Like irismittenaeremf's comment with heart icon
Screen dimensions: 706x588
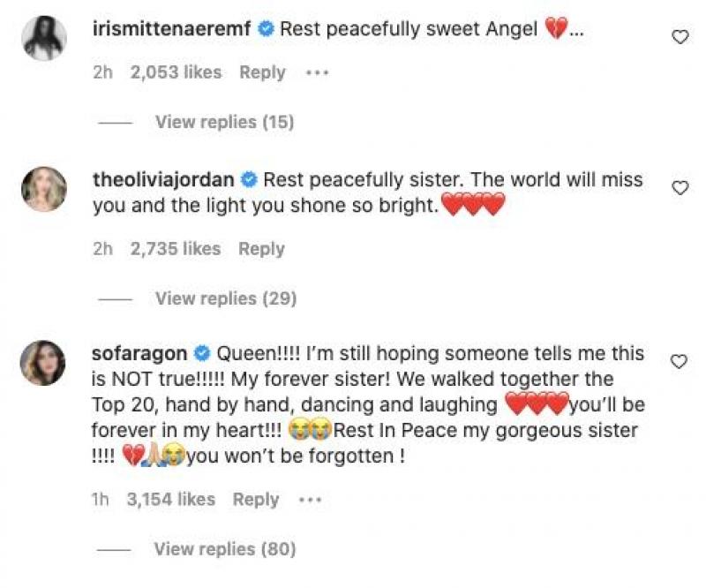(680, 37)
